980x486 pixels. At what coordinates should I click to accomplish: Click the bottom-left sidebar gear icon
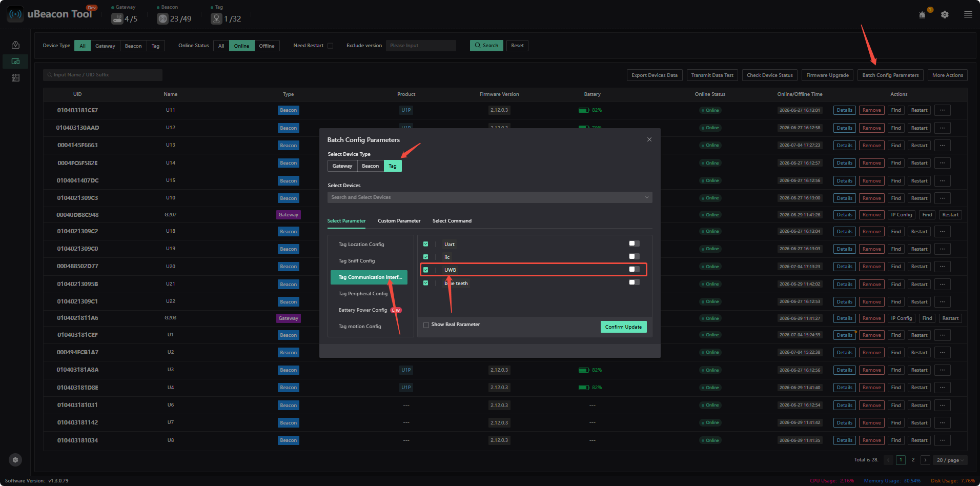(15, 460)
